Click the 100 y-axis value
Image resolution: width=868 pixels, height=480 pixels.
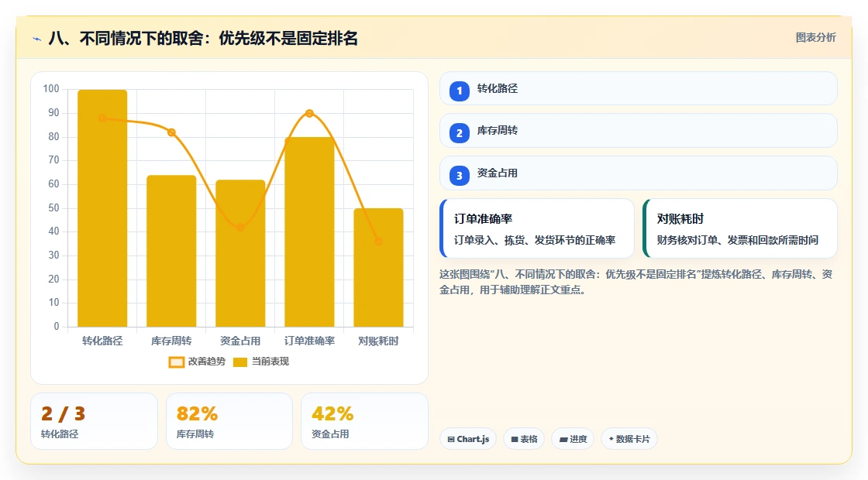[51, 89]
